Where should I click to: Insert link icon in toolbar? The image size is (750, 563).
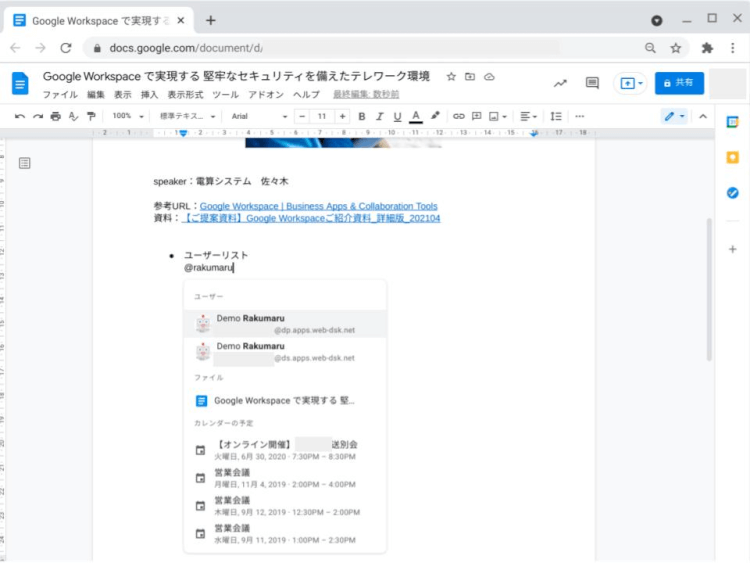click(x=459, y=116)
